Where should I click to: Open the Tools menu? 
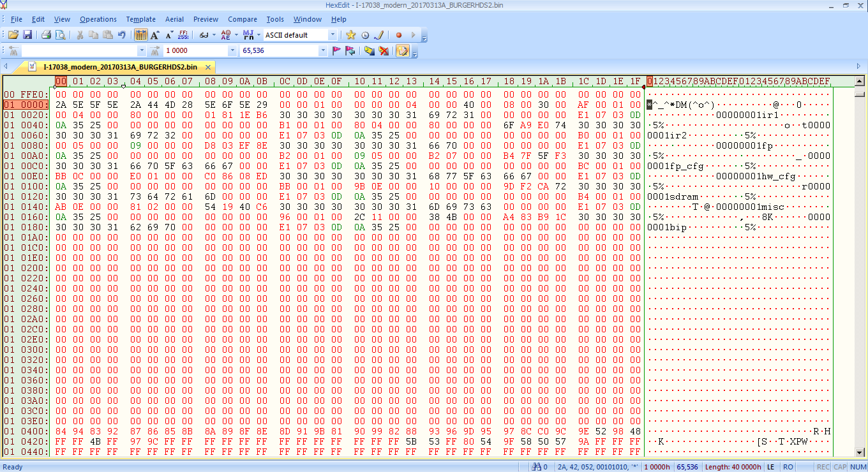pos(275,19)
